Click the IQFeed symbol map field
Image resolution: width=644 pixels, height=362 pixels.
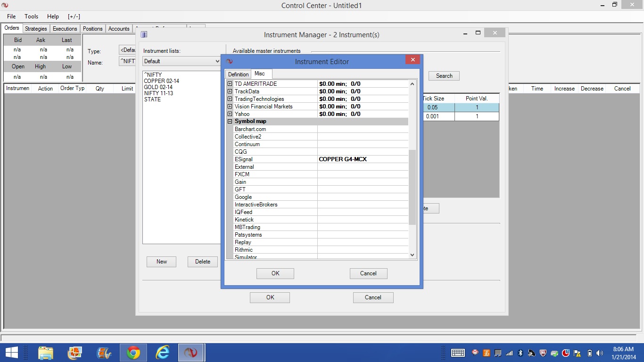tap(363, 212)
